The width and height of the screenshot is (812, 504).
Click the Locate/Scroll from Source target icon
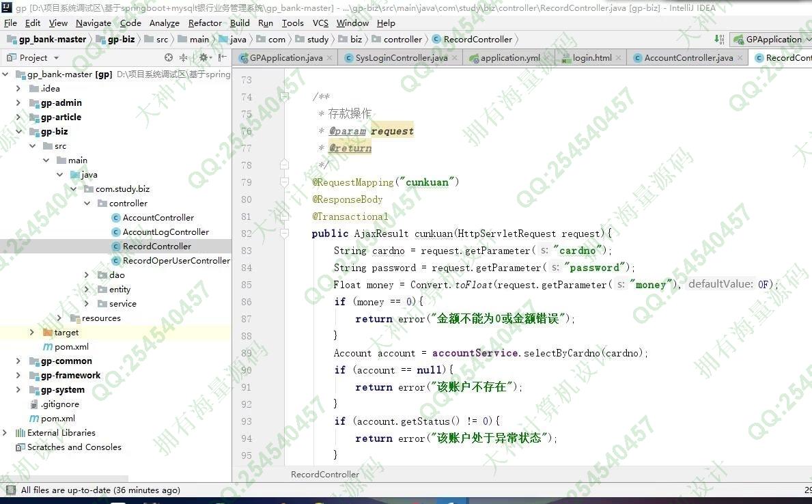(x=168, y=57)
